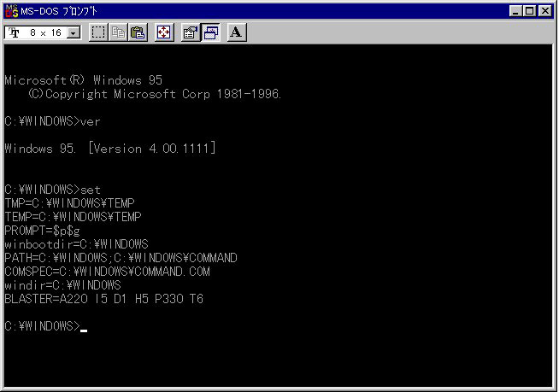
Task: Click the 'TMP=C:¥WINDOWS¥TEMP' line
Action: [69, 203]
